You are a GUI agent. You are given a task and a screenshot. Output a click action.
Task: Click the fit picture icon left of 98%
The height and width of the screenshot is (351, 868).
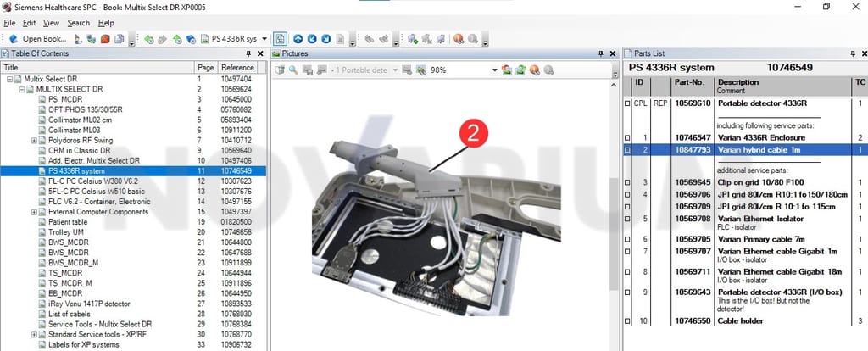420,70
